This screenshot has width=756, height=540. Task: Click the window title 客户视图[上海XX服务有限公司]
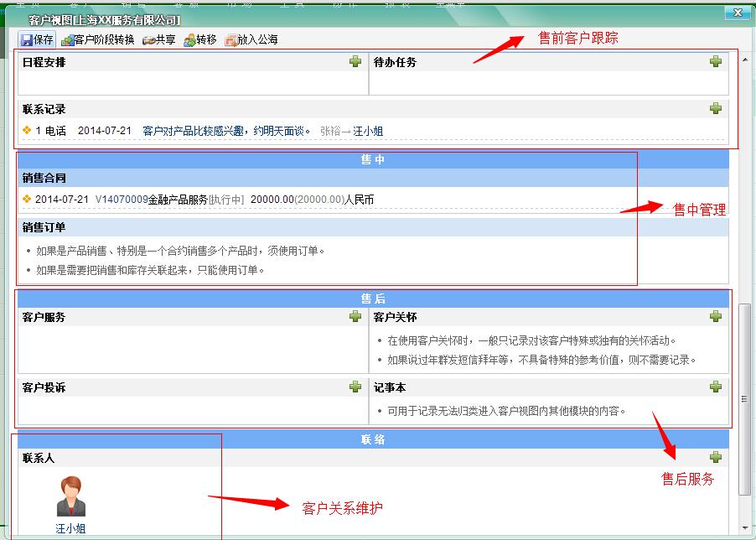pyautogui.click(x=105, y=20)
